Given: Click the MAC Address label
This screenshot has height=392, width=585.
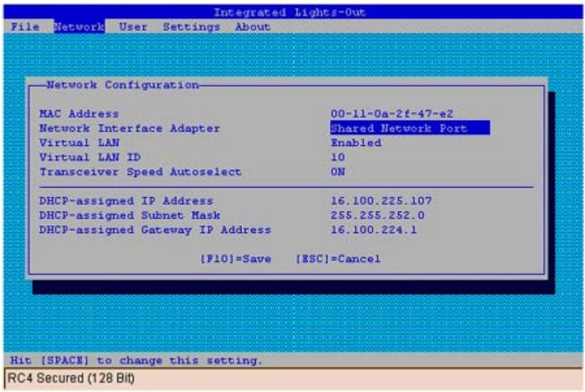Looking at the screenshot, I should (x=79, y=114).
